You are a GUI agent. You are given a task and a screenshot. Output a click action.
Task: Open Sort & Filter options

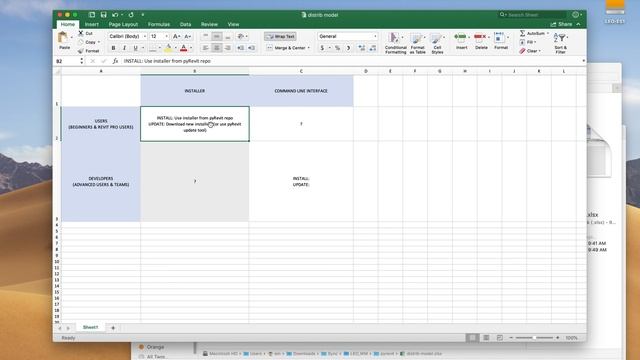pyautogui.click(x=561, y=43)
